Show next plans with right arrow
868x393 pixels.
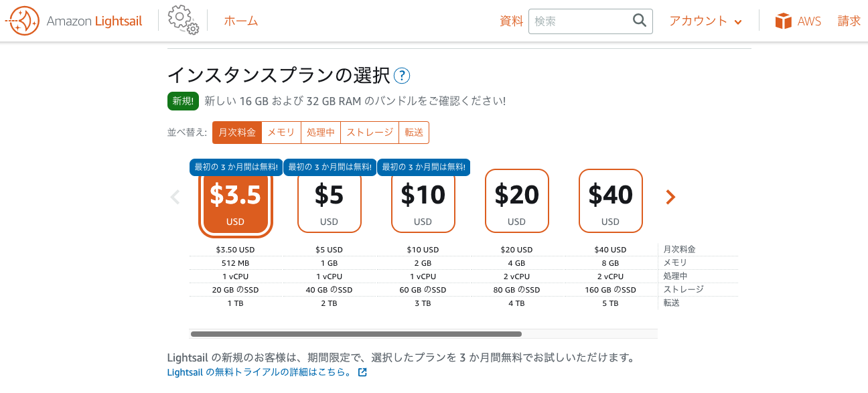pos(670,197)
